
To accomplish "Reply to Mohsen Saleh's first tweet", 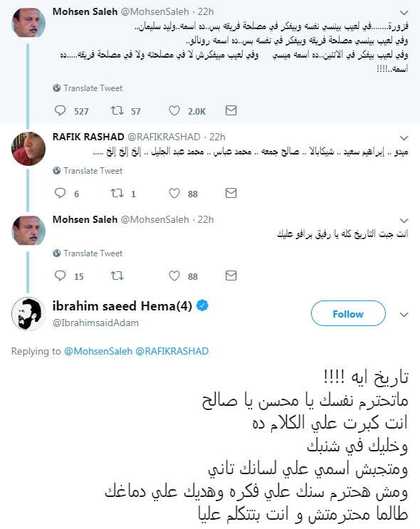I will point(60,110).
